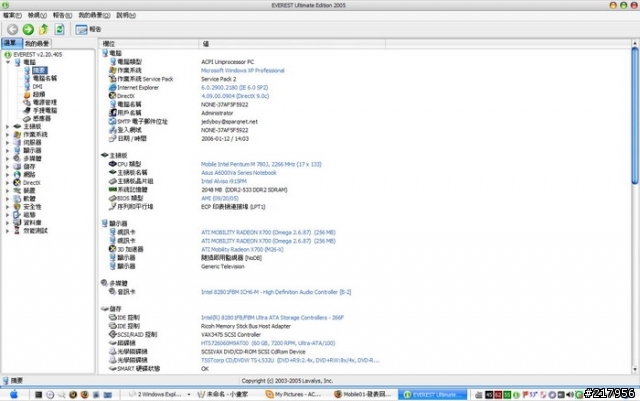Open the DirectX 9.0c version link
The width and height of the screenshot is (640, 401).
tap(235, 96)
